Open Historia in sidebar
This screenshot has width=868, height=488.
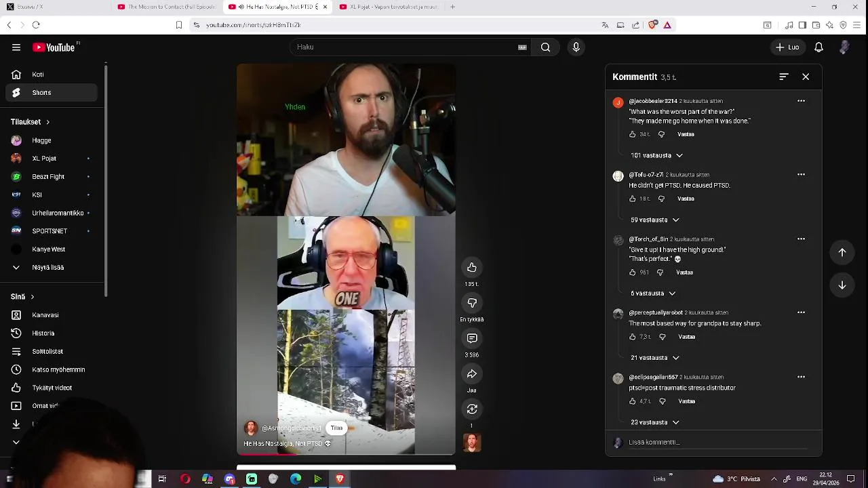pyautogui.click(x=52, y=333)
